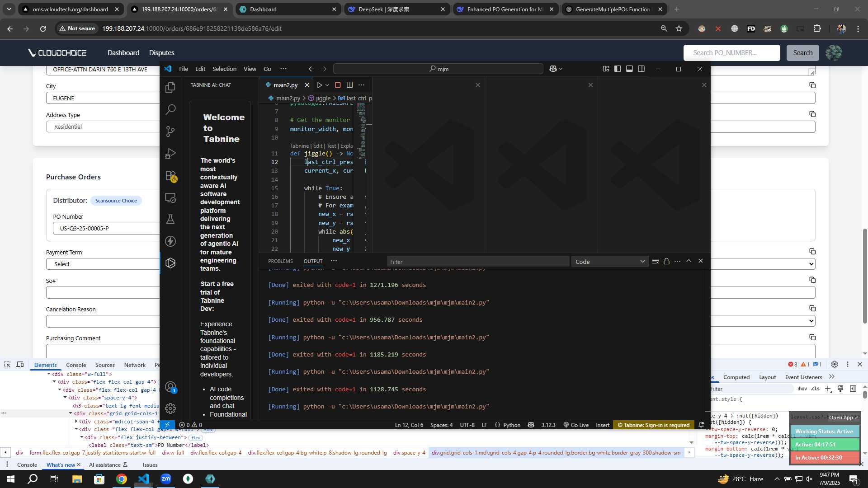Open the run options dropdown arrow

click(x=327, y=85)
